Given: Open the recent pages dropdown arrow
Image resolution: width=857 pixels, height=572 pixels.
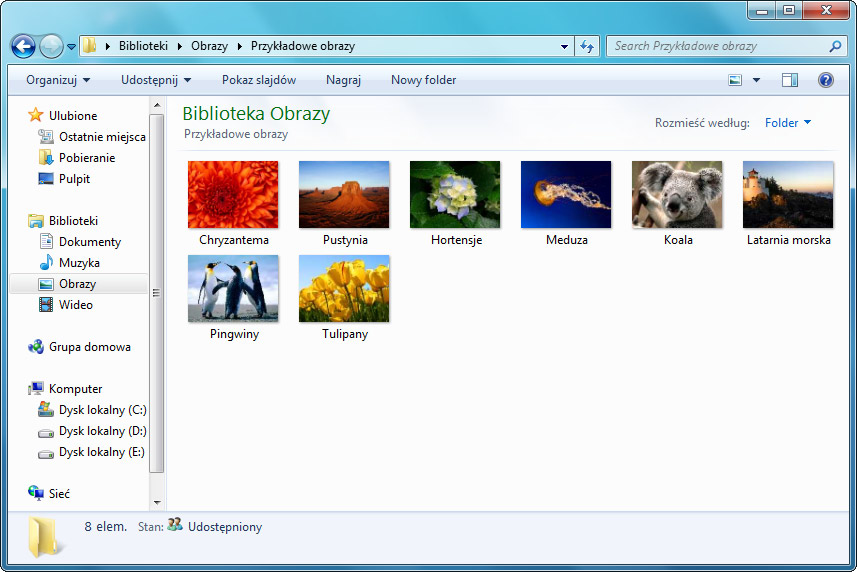Looking at the screenshot, I should [71, 47].
